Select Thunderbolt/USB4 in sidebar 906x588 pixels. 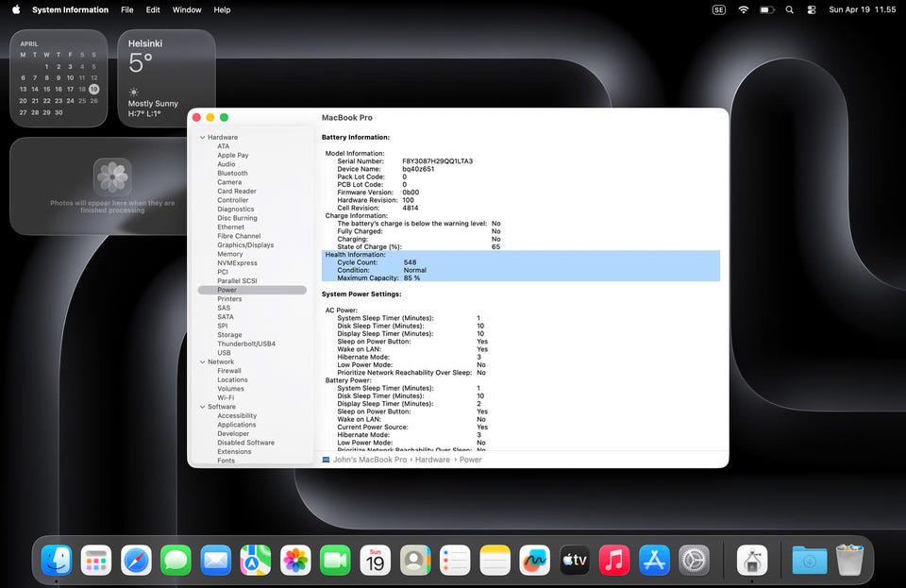pyautogui.click(x=246, y=344)
